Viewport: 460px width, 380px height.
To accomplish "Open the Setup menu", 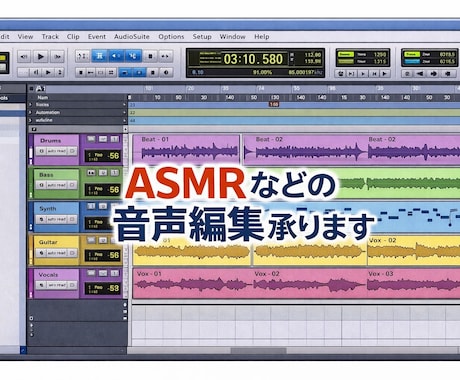I will pos(202,37).
